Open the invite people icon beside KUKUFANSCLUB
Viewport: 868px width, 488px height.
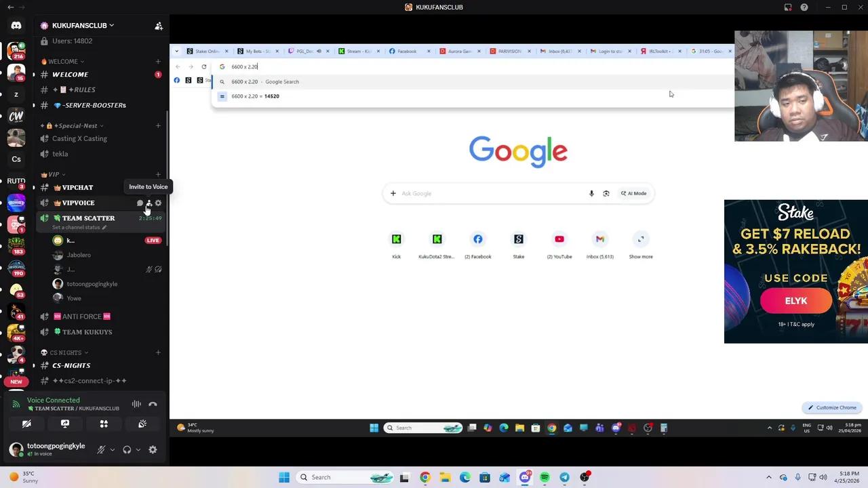[x=159, y=26]
